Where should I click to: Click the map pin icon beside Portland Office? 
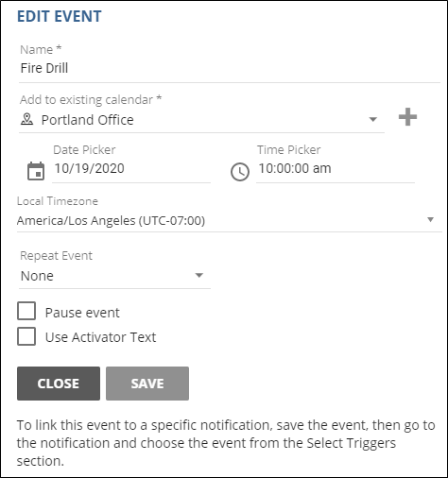(26, 119)
